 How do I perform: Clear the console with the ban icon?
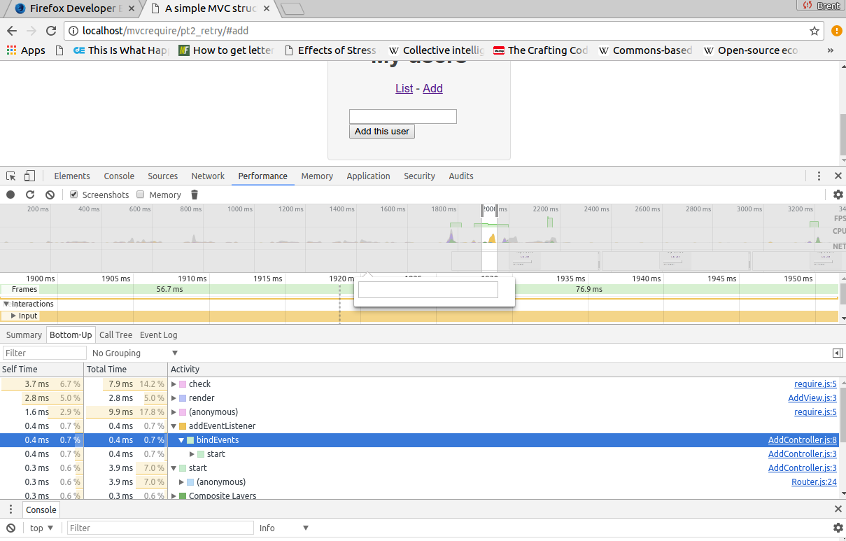(x=11, y=528)
